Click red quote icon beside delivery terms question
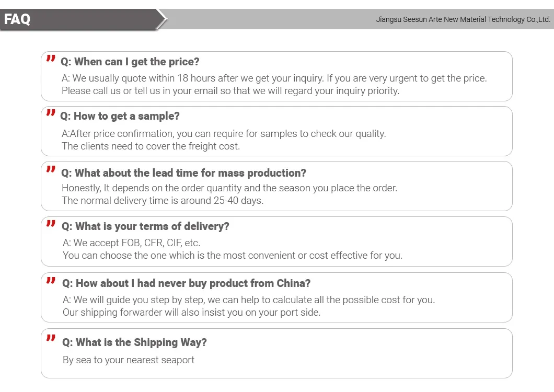 51,224
